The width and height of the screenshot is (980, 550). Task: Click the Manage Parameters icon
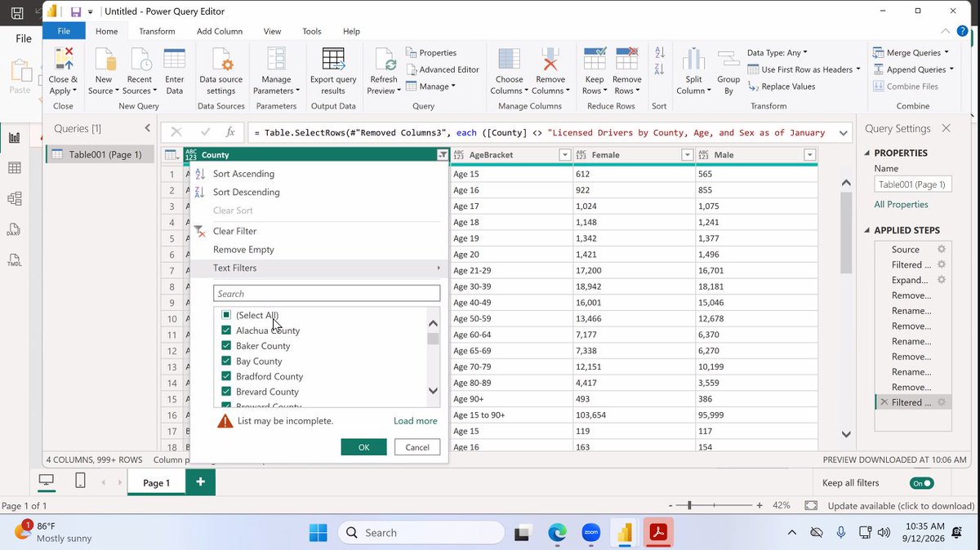276,59
